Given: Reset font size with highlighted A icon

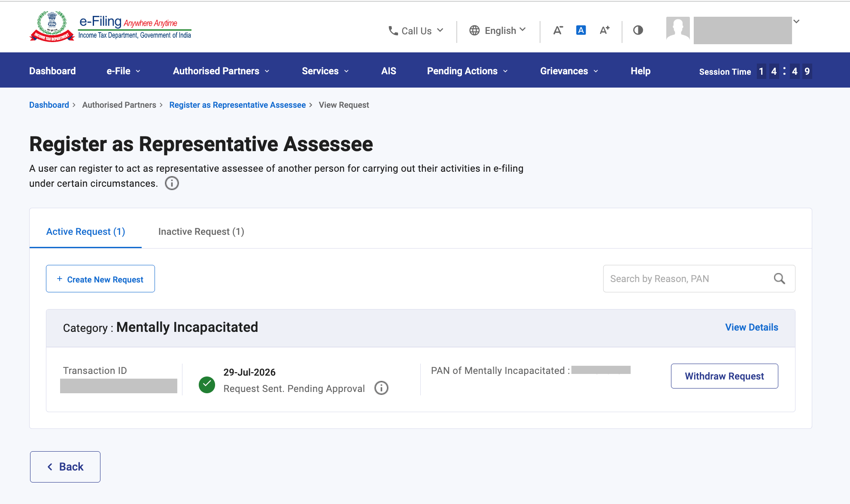Looking at the screenshot, I should 581,30.
